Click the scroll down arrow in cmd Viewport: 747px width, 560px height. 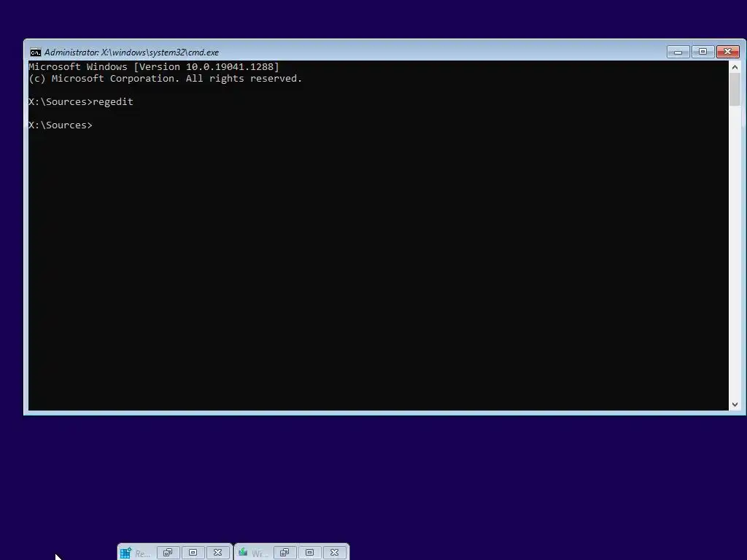[735, 404]
